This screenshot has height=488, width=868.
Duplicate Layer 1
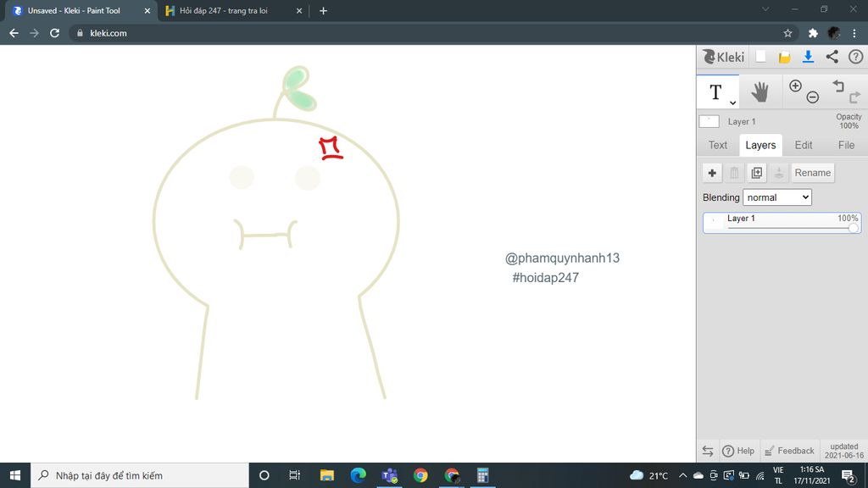pyautogui.click(x=756, y=172)
